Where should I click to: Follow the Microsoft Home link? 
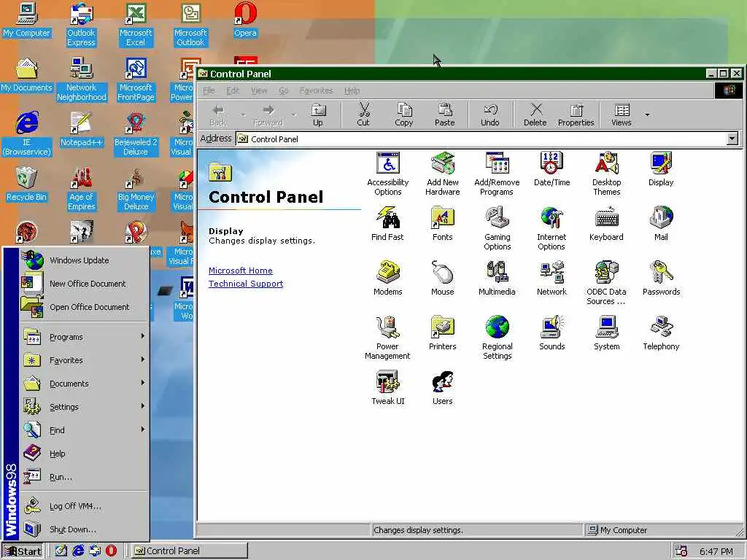click(x=241, y=271)
